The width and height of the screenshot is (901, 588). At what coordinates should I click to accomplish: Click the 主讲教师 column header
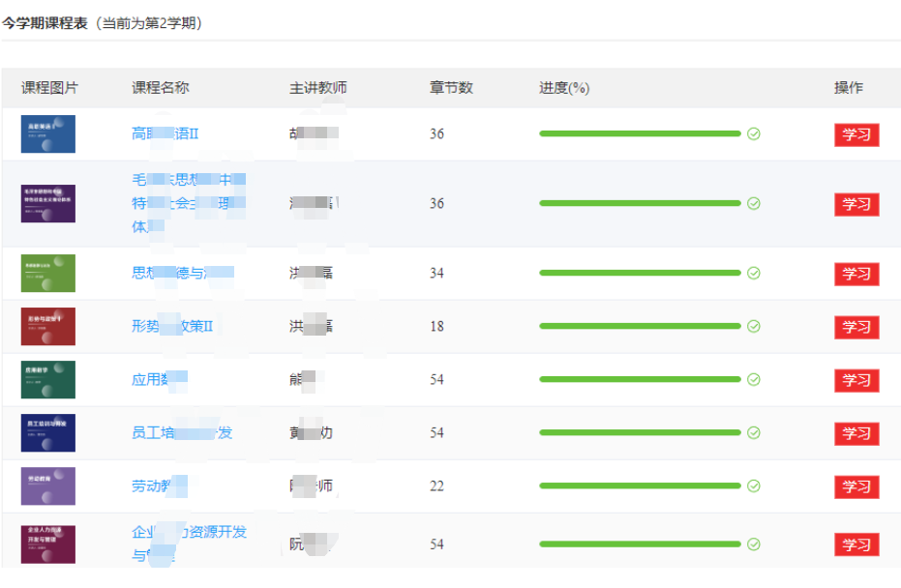317,88
